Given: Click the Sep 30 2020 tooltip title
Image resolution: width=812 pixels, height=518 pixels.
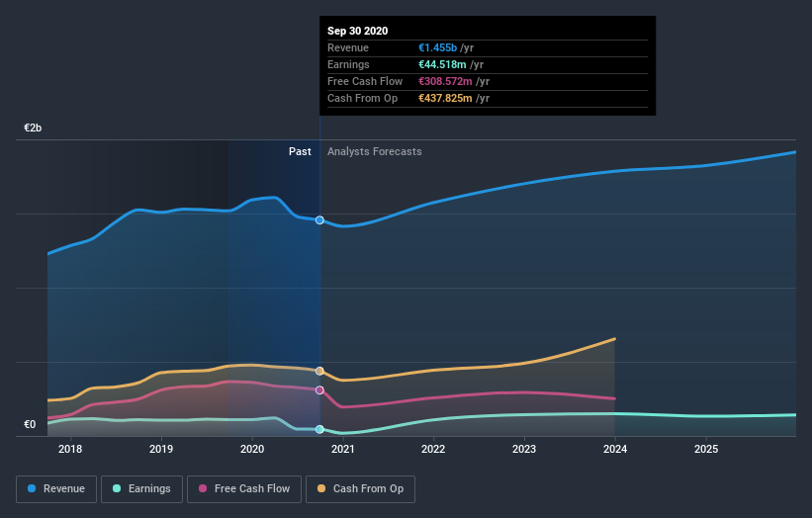Looking at the screenshot, I should coord(357,31).
